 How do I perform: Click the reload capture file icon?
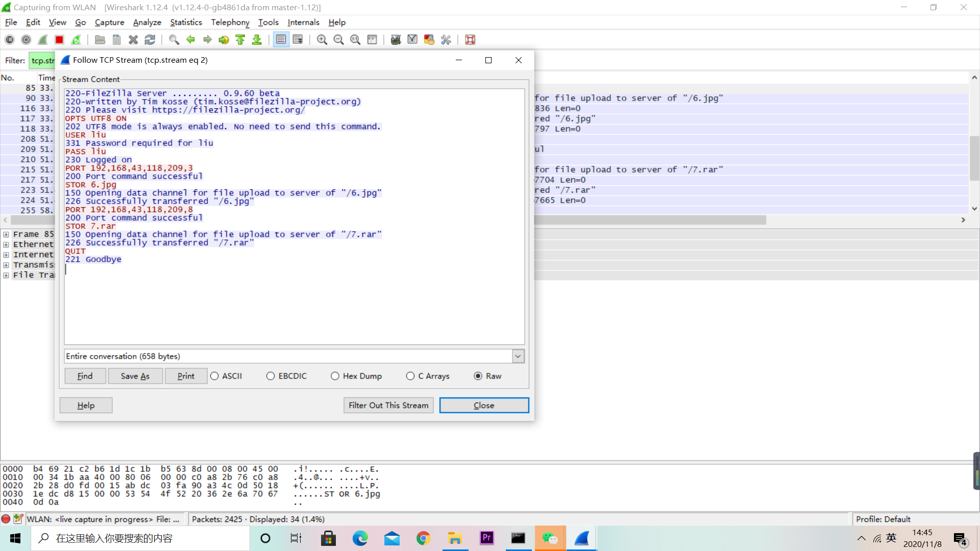(x=150, y=40)
